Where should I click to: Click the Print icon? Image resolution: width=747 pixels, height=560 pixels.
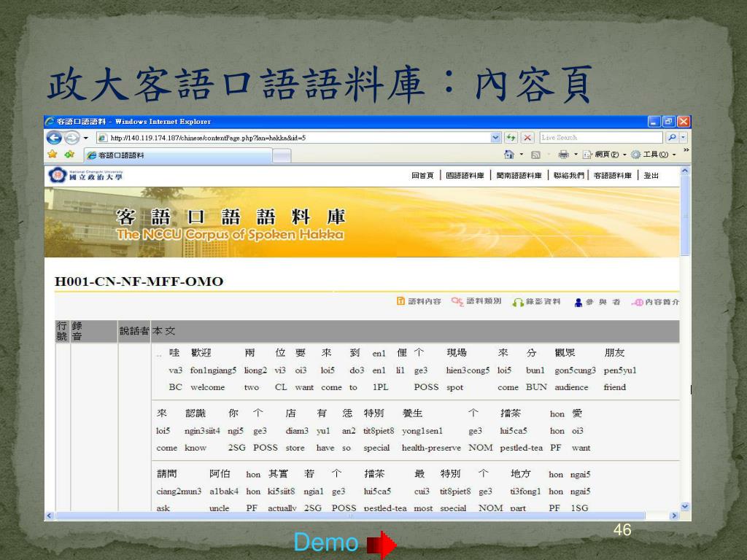tap(564, 155)
